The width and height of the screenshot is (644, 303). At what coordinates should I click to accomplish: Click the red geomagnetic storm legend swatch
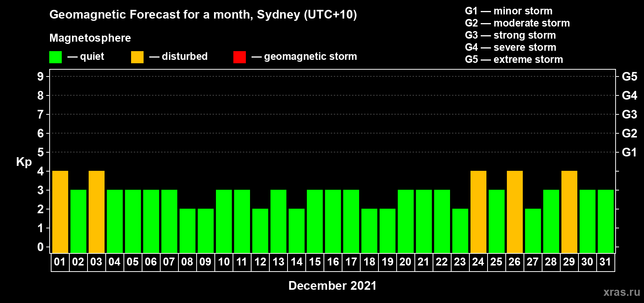click(x=239, y=57)
